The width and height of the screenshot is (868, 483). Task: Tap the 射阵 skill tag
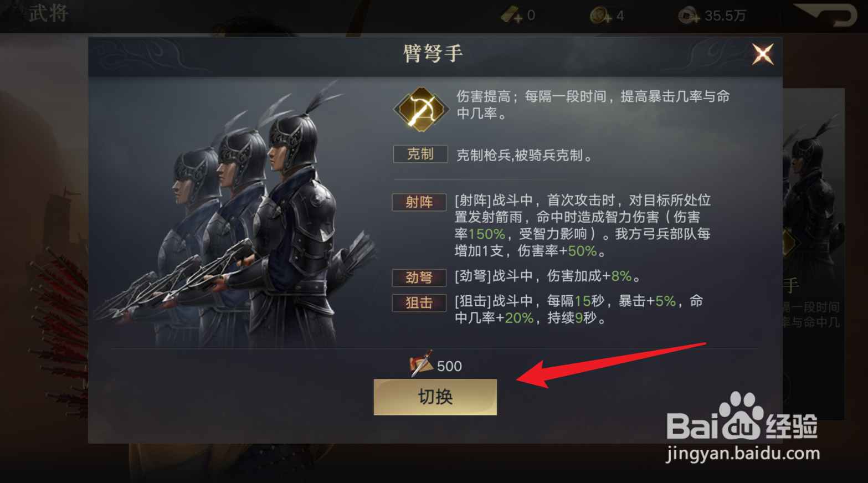[x=419, y=202]
